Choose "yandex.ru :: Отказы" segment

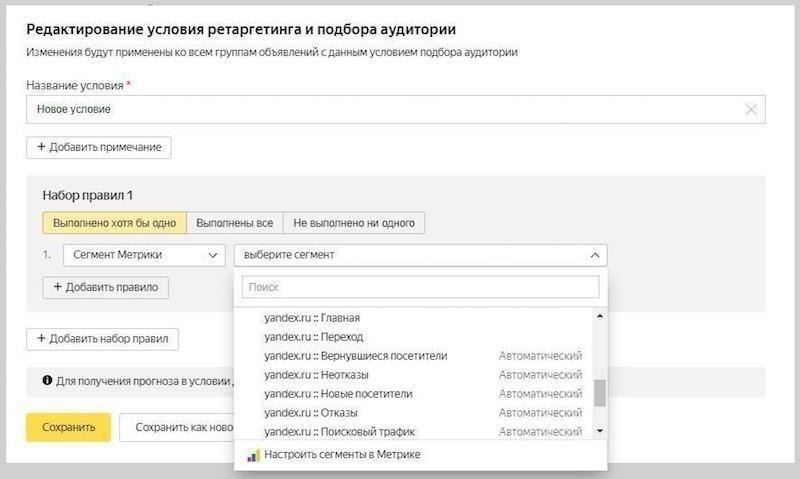(311, 413)
